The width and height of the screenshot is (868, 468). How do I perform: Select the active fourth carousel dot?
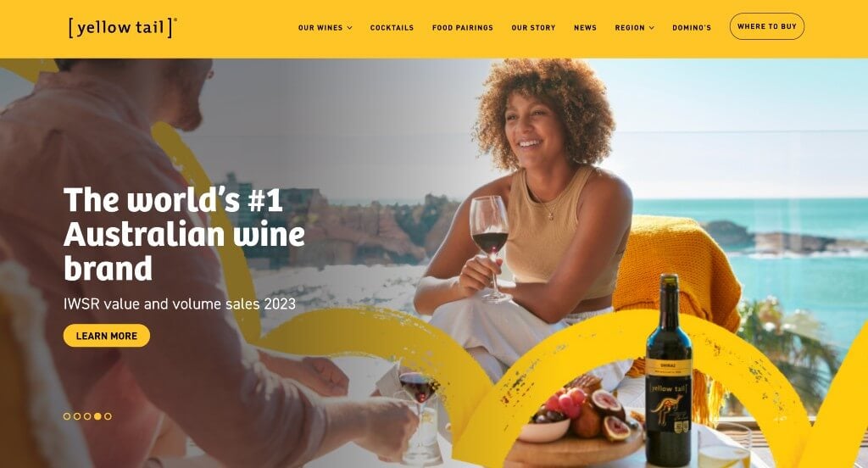[97, 416]
